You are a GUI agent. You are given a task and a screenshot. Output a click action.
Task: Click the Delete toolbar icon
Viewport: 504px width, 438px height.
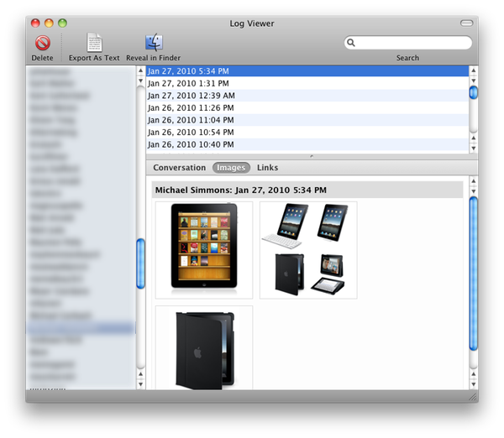click(x=42, y=43)
